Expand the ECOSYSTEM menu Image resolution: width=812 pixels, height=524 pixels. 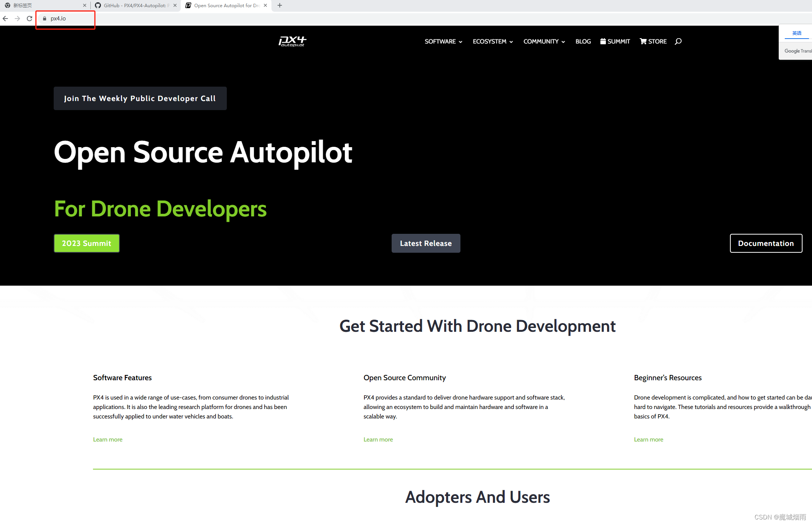point(493,41)
